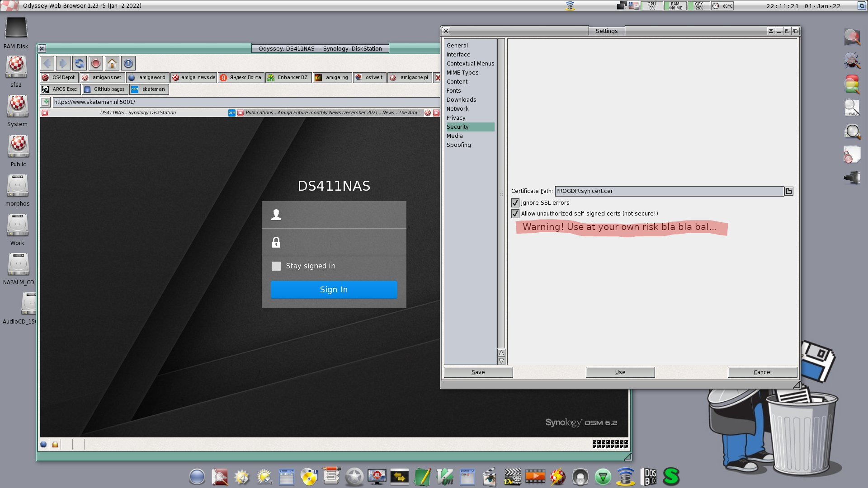Select Contextual Menus in Settings list
Image resolution: width=868 pixels, height=488 pixels.
point(470,63)
